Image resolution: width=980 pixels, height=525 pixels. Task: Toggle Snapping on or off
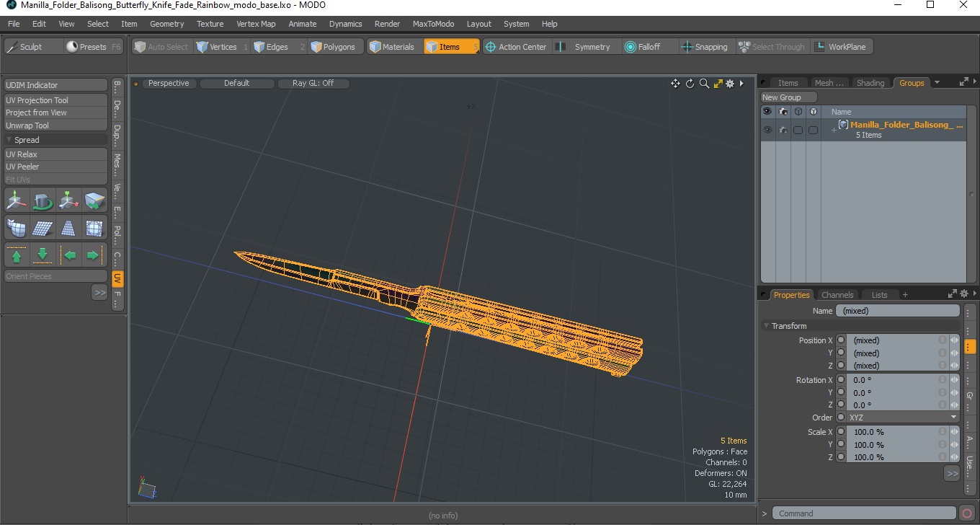click(x=705, y=47)
